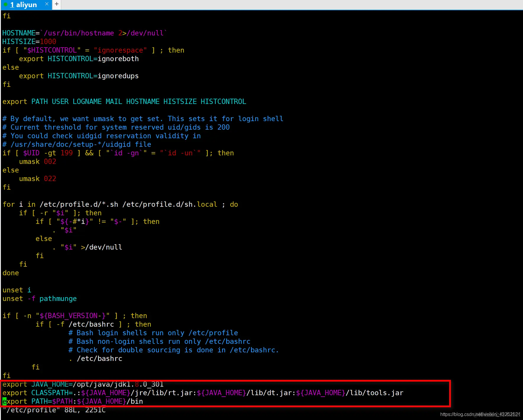Click the for-loop line with /etc/profile.d/*.sh
Viewport: 523px width, 420px height.
tap(120, 204)
